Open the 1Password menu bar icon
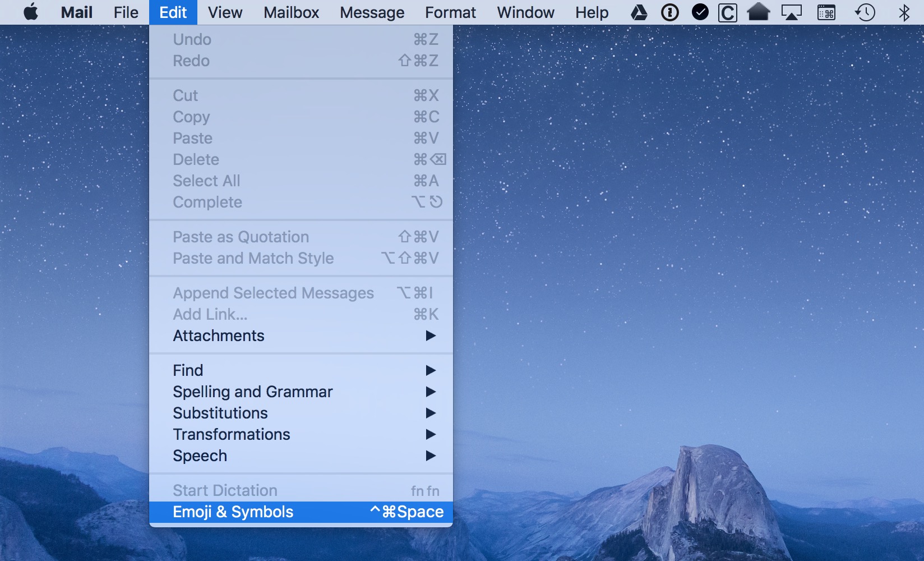Screen dimensions: 924x561 click(669, 12)
